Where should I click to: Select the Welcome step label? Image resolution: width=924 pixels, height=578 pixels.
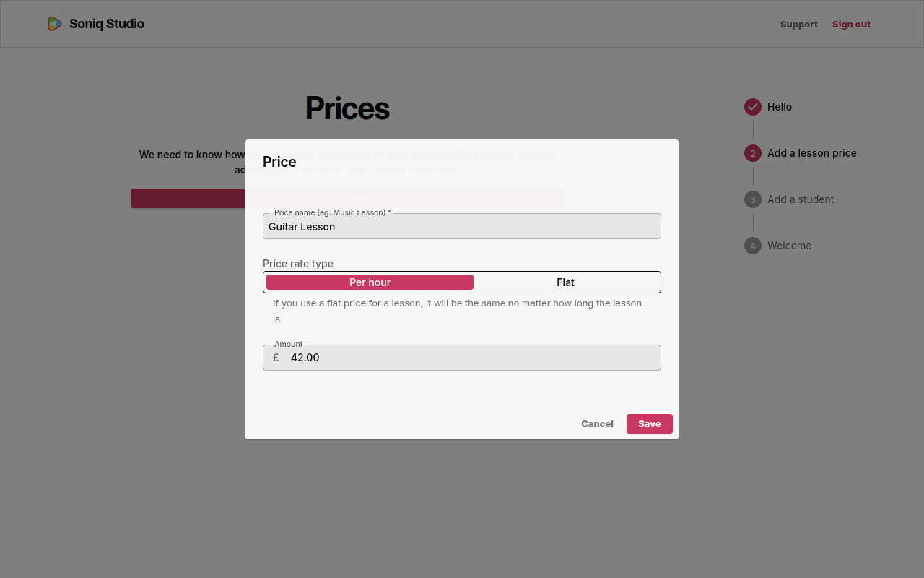pyautogui.click(x=789, y=246)
